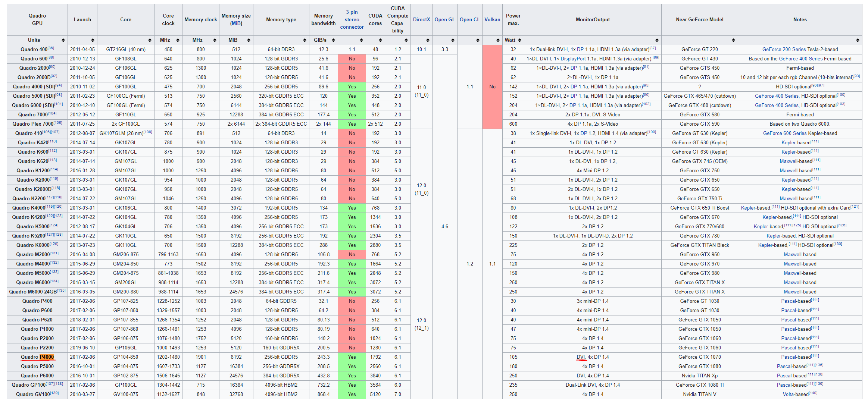Screen dimensions: 868x399
Task: Sort by GiB/s bandwidth arrow
Action: pyautogui.click(x=333, y=40)
